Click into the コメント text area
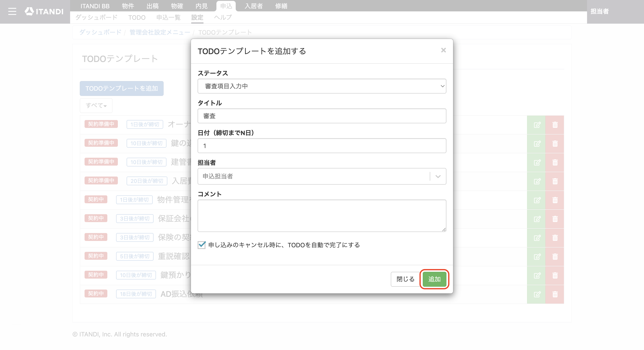The height and width of the screenshot is (350, 644). 322,216
